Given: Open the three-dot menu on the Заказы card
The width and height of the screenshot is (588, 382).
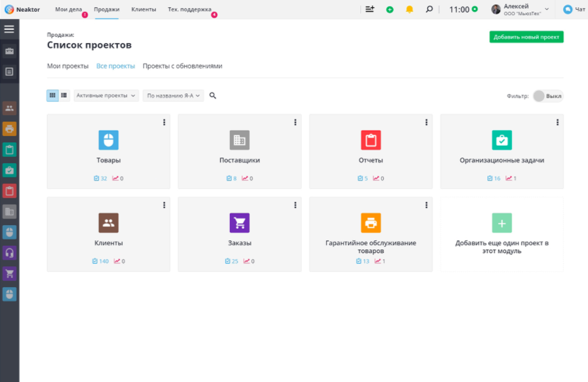Looking at the screenshot, I should coord(295,205).
